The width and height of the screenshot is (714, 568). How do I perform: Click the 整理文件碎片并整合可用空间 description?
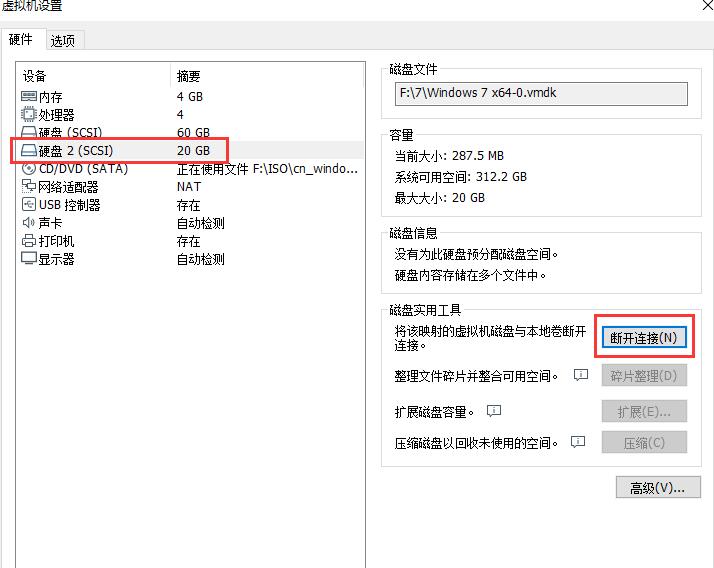477,376
